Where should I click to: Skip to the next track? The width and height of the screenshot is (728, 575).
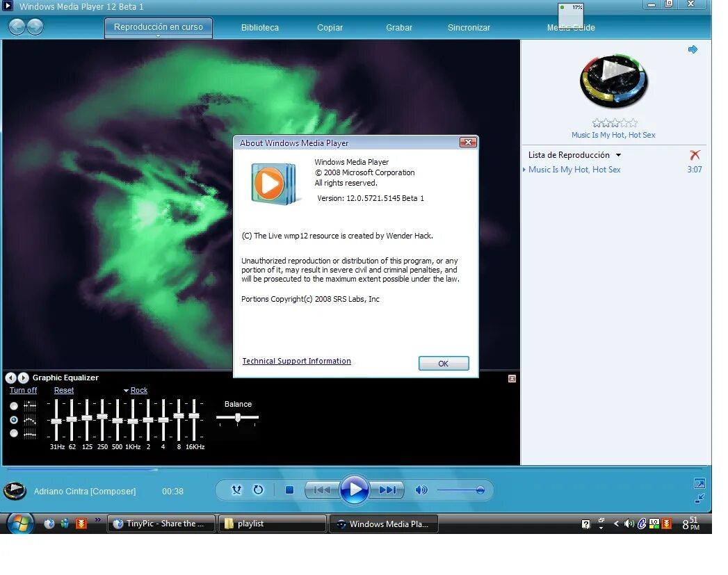(x=387, y=490)
